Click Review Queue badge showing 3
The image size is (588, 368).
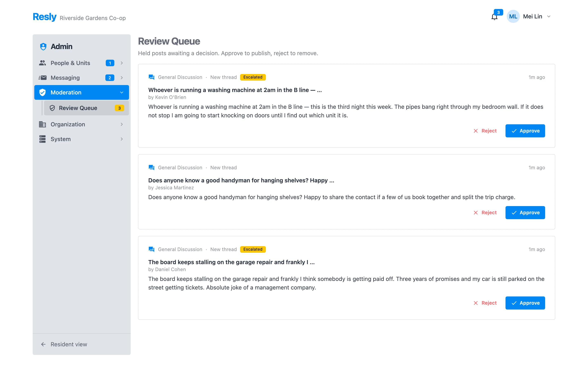pyautogui.click(x=119, y=108)
